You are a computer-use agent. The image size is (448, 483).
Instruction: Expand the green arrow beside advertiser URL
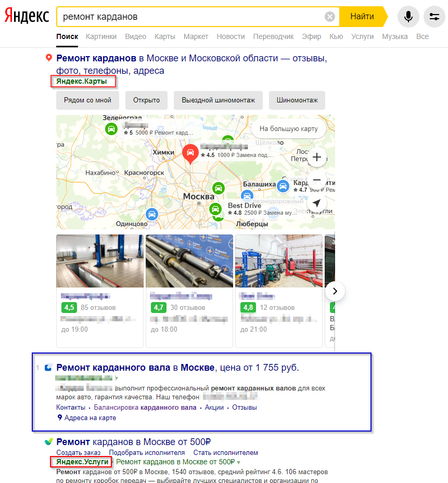coord(117,378)
